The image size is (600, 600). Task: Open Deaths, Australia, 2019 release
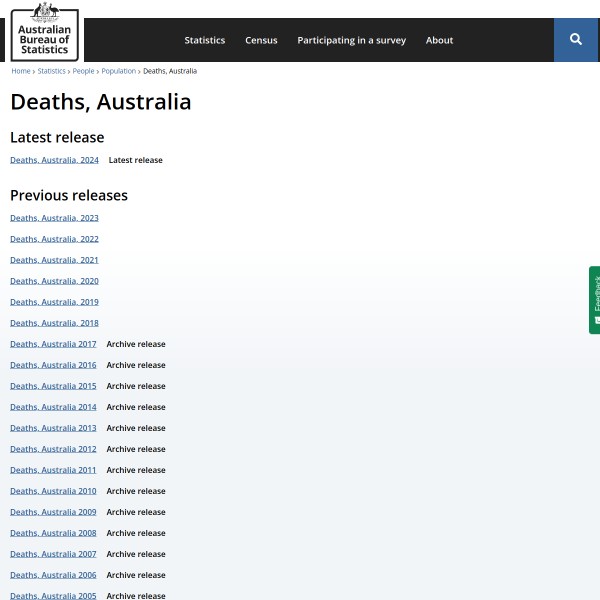pyautogui.click(x=54, y=302)
